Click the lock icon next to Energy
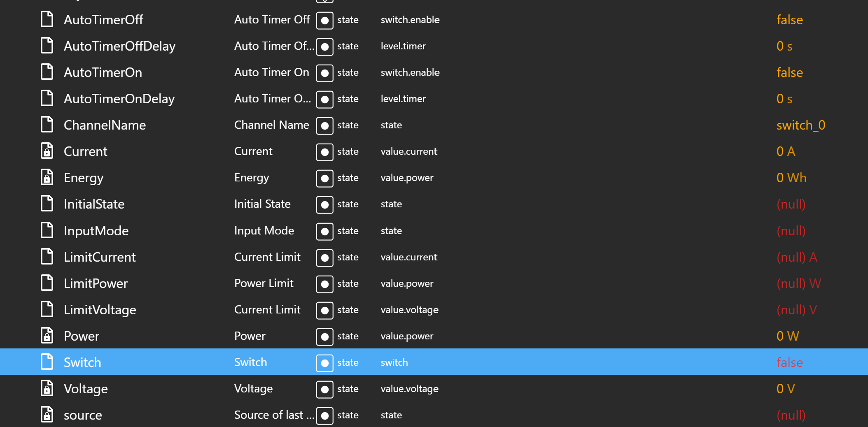Viewport: 868px width, 427px height. [x=47, y=177]
